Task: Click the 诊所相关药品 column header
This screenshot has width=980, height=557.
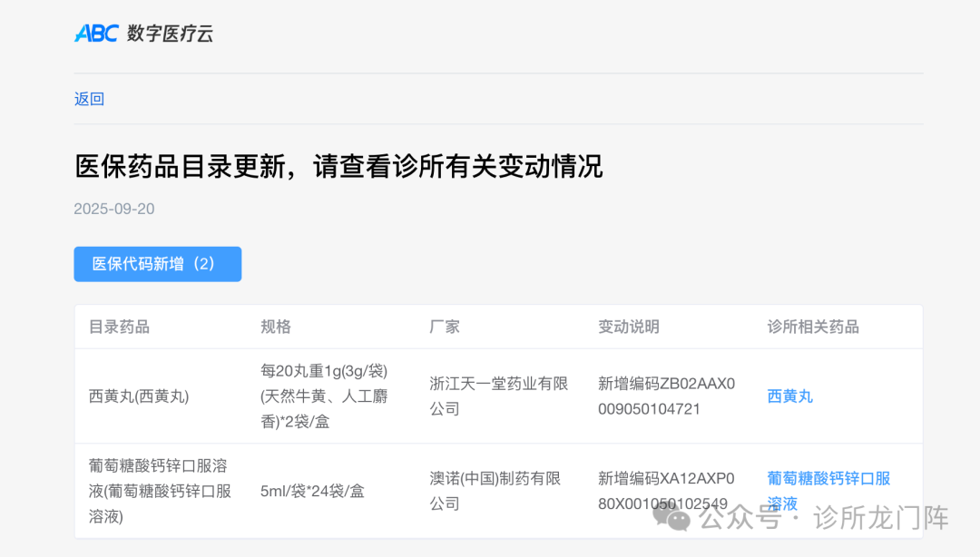Action: point(812,327)
